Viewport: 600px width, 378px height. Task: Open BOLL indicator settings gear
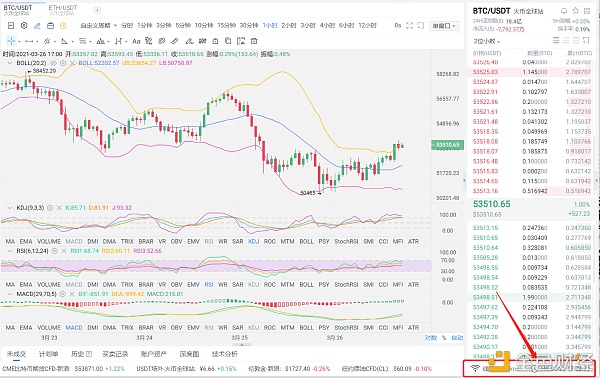[63, 63]
